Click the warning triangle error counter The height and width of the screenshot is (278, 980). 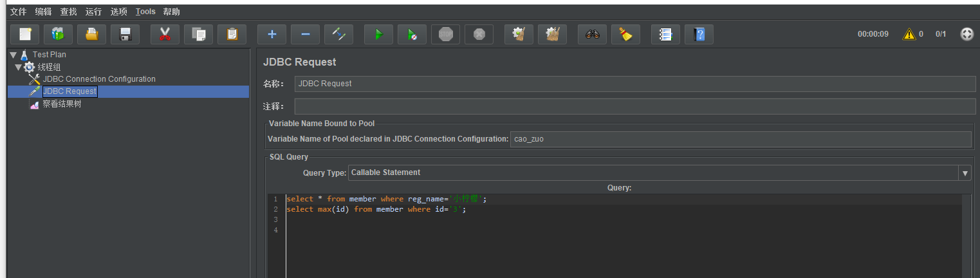click(x=909, y=34)
